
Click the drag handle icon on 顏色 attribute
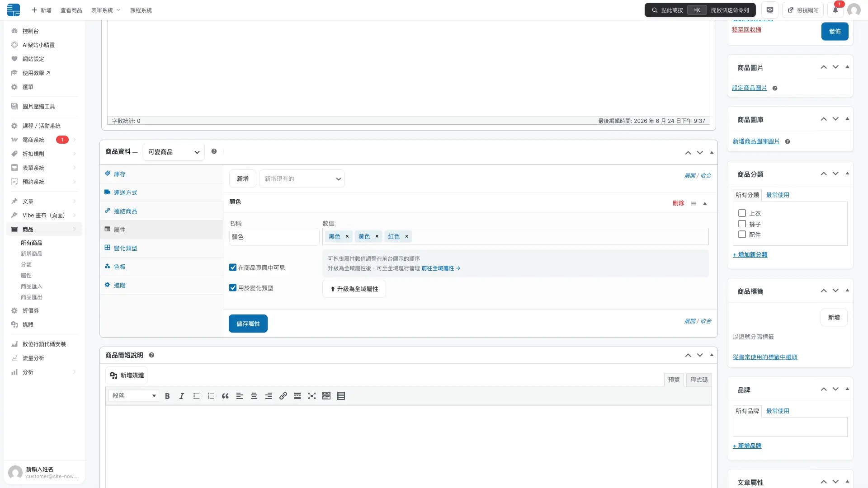click(693, 204)
